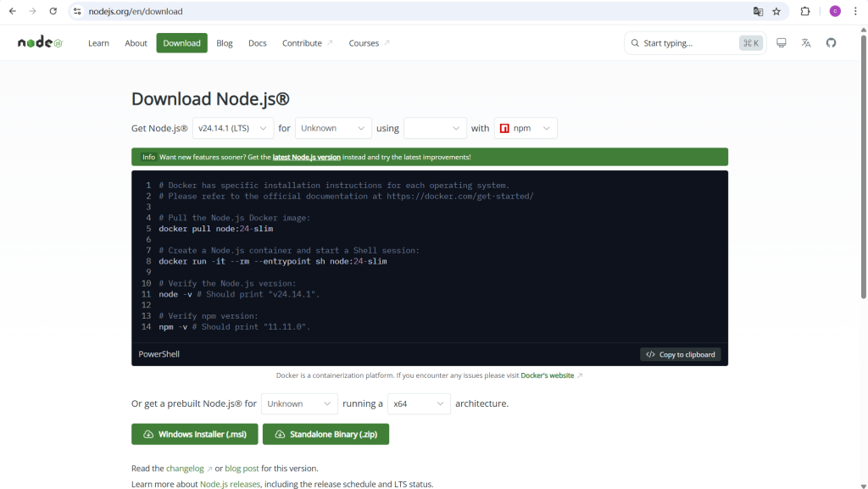Image resolution: width=868 pixels, height=489 pixels.
Task: Expand the x64 architecture dropdown
Action: pyautogui.click(x=418, y=404)
